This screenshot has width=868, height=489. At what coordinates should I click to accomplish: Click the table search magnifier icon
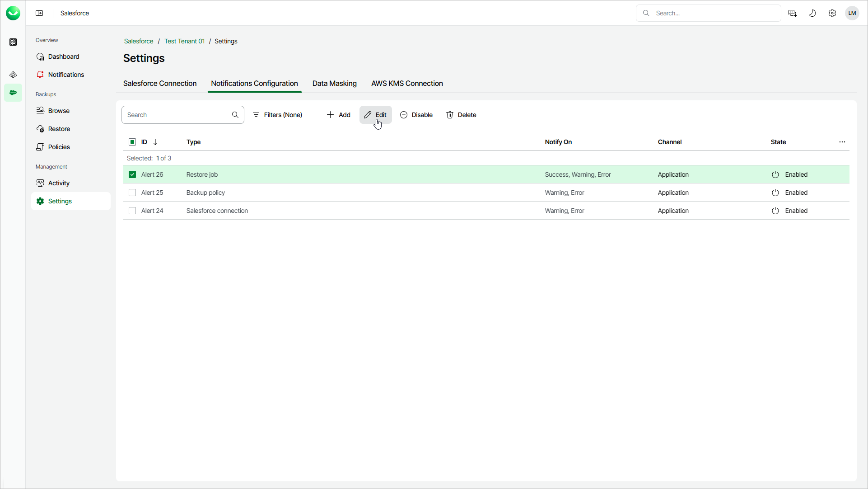coord(235,115)
